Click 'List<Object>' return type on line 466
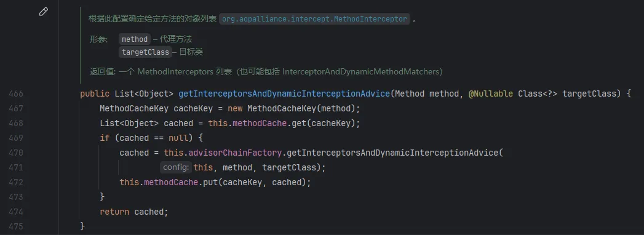This screenshot has width=644, height=235. [x=144, y=94]
